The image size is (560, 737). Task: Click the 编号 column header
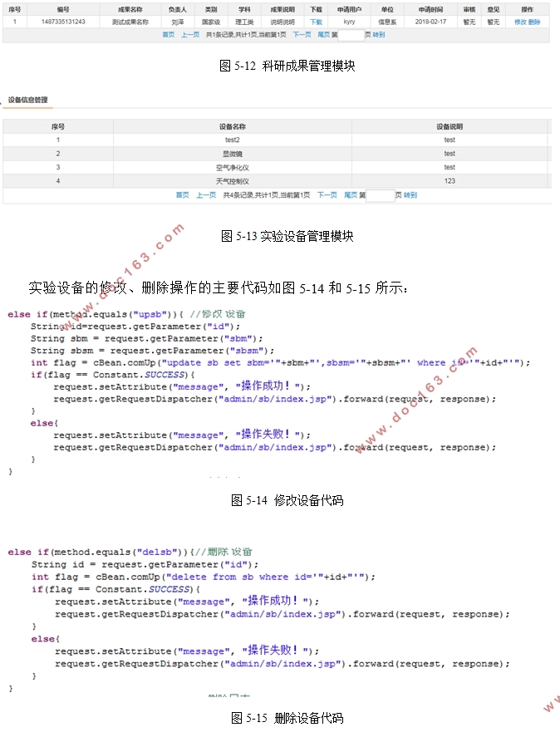click(63, 9)
